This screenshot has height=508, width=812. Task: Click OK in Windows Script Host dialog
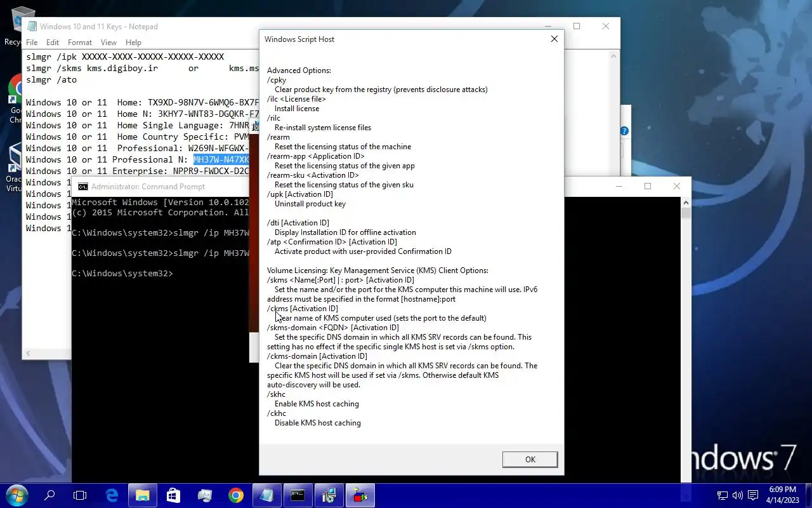(530, 459)
